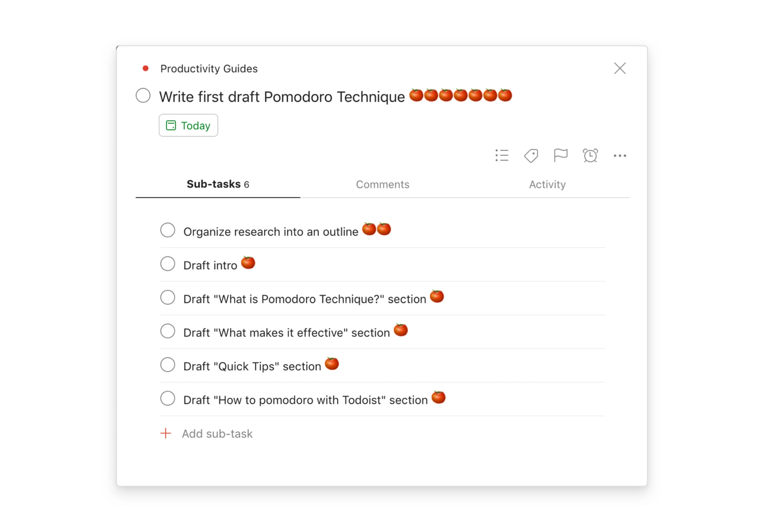Switch to the Comments tab
The height and width of the screenshot is (532, 763).
(x=382, y=184)
